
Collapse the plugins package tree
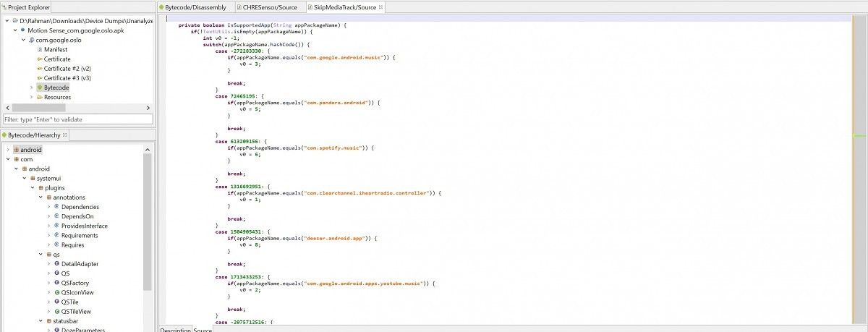[x=32, y=187]
